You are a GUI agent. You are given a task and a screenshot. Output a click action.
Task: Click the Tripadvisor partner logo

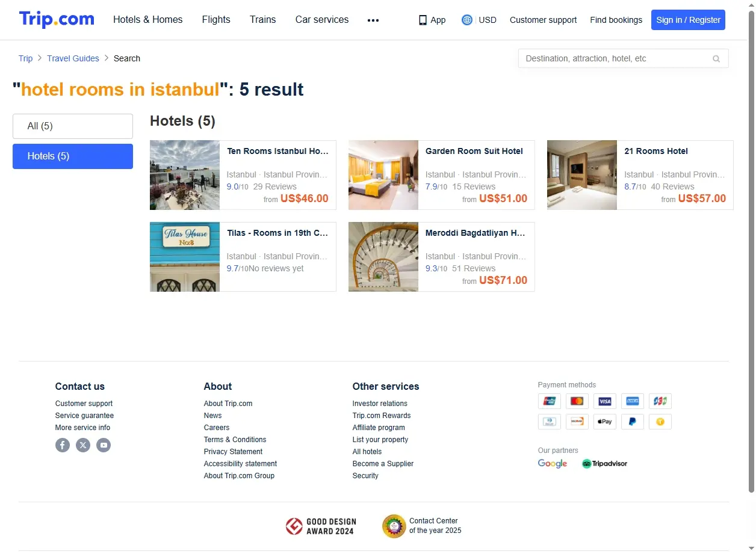604,464
